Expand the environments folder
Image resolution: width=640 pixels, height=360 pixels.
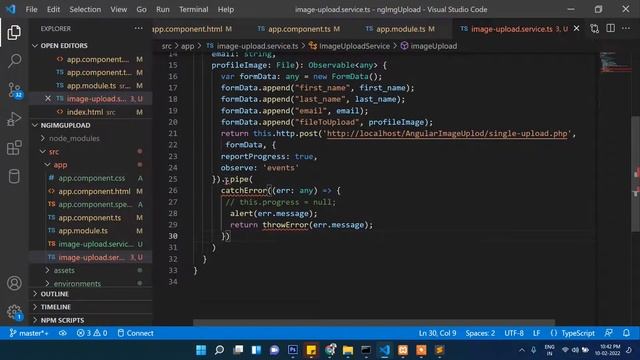point(77,283)
